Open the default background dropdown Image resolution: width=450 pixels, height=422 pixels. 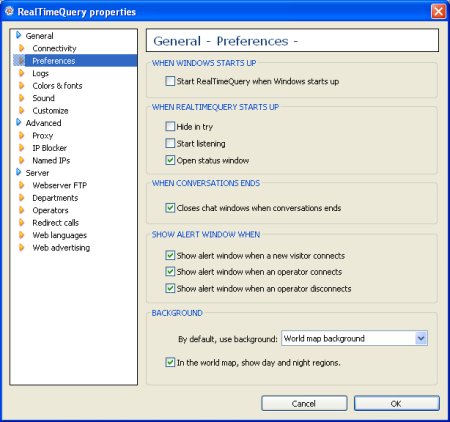tap(421, 339)
